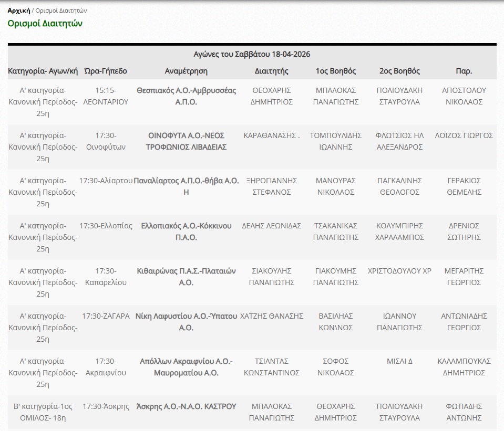Select the 1ος Βοηθός column header
504x431 pixels.
pyautogui.click(x=335, y=71)
